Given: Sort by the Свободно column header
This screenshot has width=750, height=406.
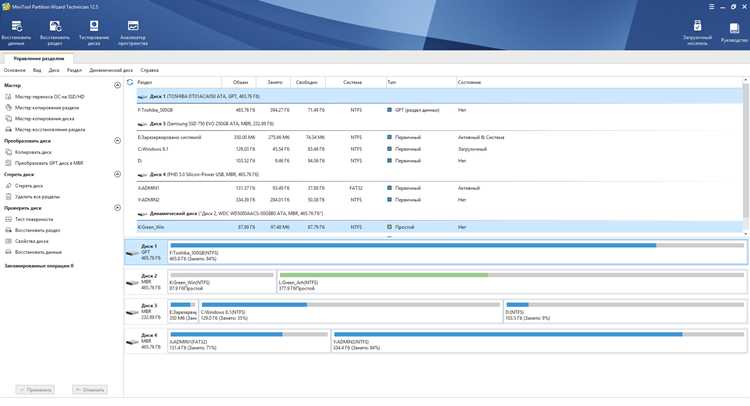Looking at the screenshot, I should point(308,82).
